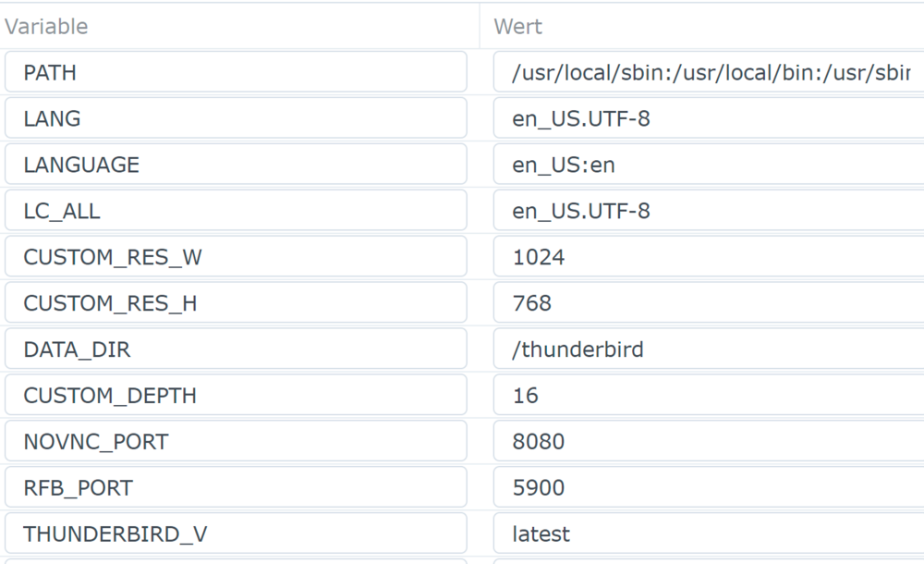Click the CUSTOM_DEPTH name field
Viewport: 924px width, 564px height.
pyautogui.click(x=236, y=395)
